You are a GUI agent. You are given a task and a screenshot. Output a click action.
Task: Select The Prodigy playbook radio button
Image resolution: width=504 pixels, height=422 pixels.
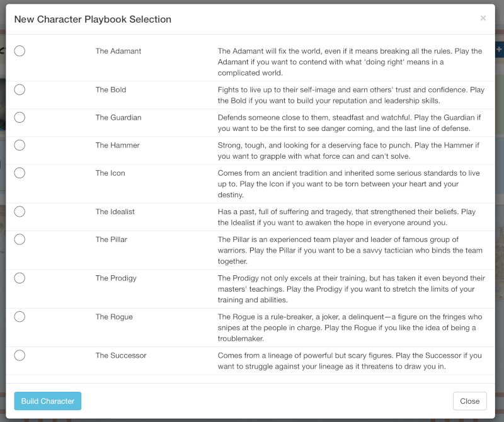pos(19,278)
